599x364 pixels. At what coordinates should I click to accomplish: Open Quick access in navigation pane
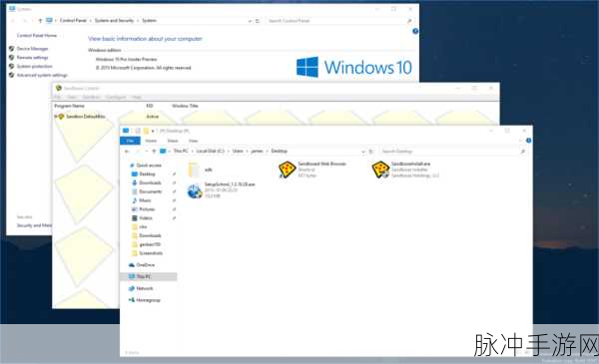pos(149,166)
